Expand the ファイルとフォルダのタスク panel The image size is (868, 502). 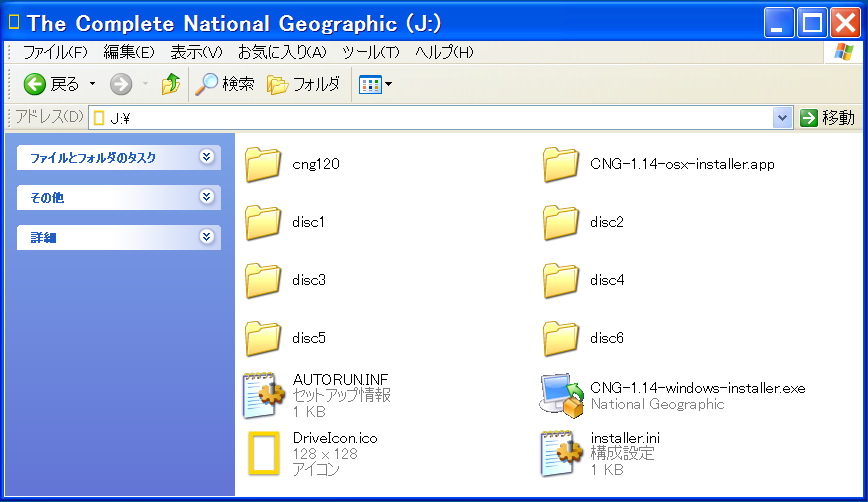(118, 158)
